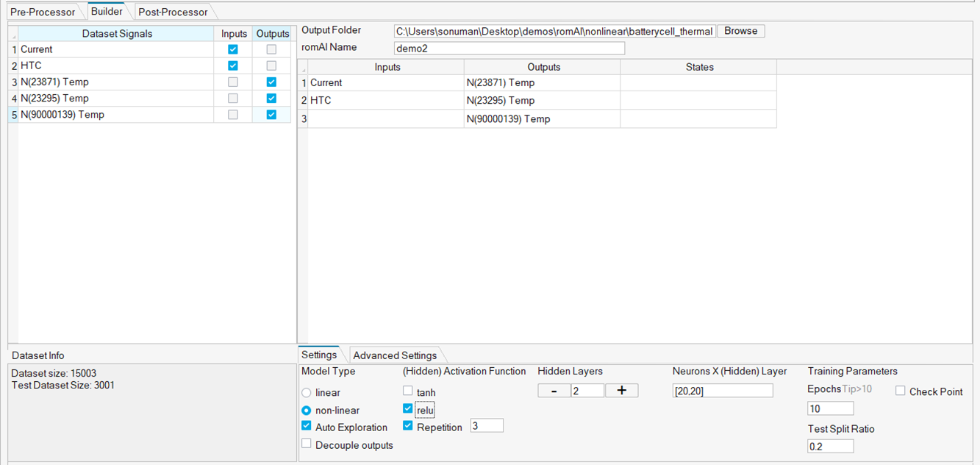Screen dimensions: 980x465
Task: Click the Outputs column header in signals table
Action: 273,34
